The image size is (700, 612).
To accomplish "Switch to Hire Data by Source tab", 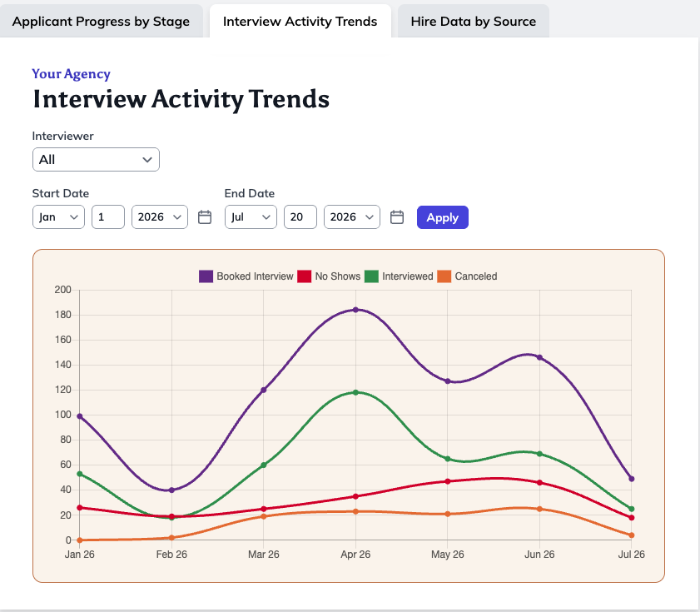I will pyautogui.click(x=474, y=21).
